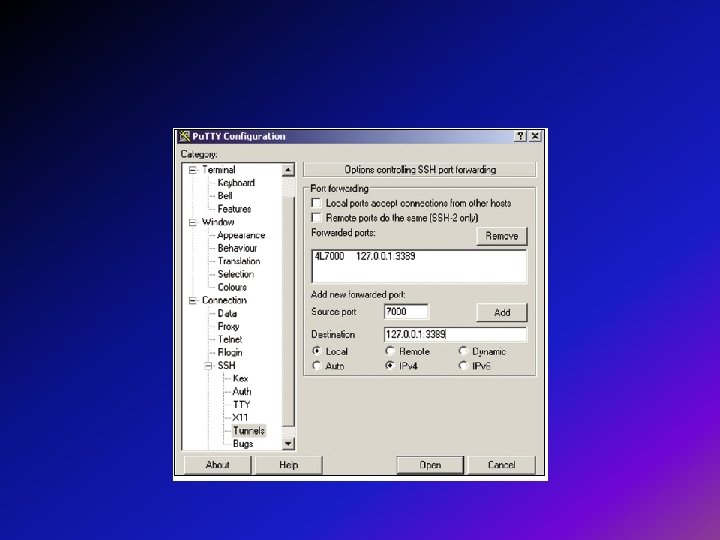Click the category tree scroll down arrow

pos(288,444)
